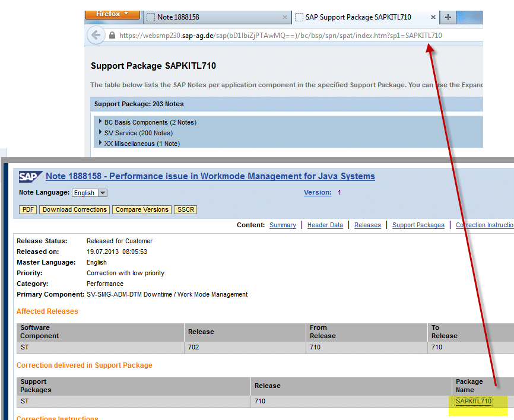Click the highlighted SAPKITL710 package link
Viewport: 514px width, 420px height.
[x=473, y=402]
